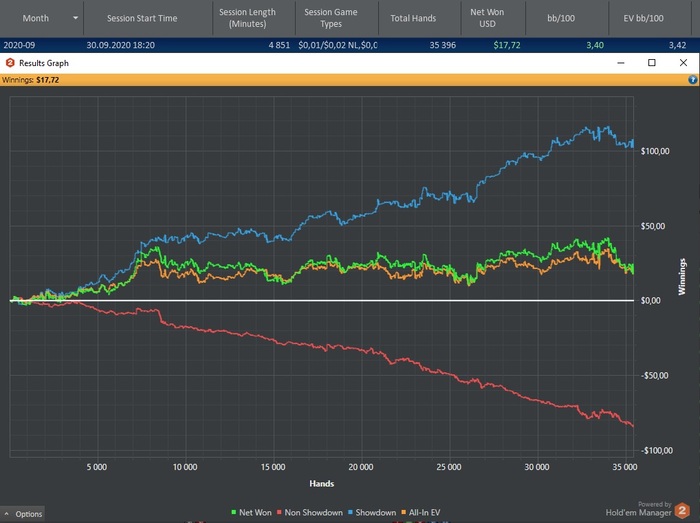This screenshot has width=700, height=523.
Task: Click the -$100,00 y-axis label
Action: (x=656, y=451)
